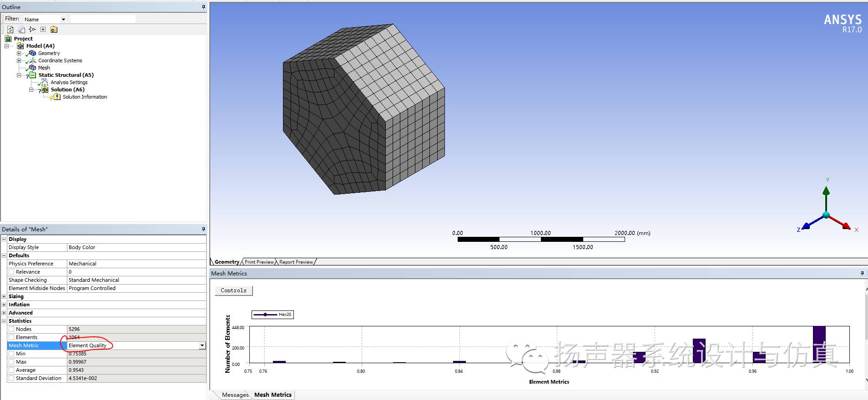The height and width of the screenshot is (400, 868).
Task: Open the Filter Name dropdown
Action: pos(63,19)
